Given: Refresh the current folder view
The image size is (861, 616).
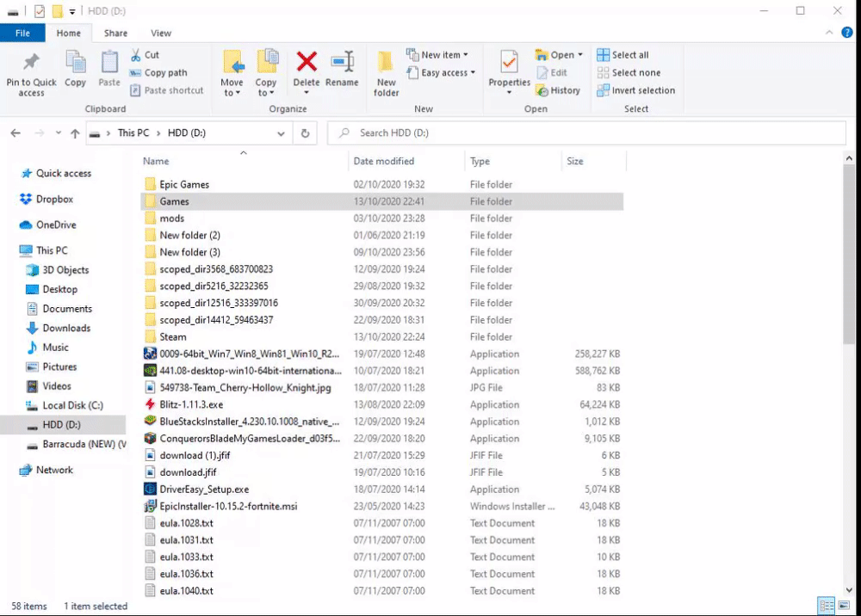Looking at the screenshot, I should click(x=306, y=133).
